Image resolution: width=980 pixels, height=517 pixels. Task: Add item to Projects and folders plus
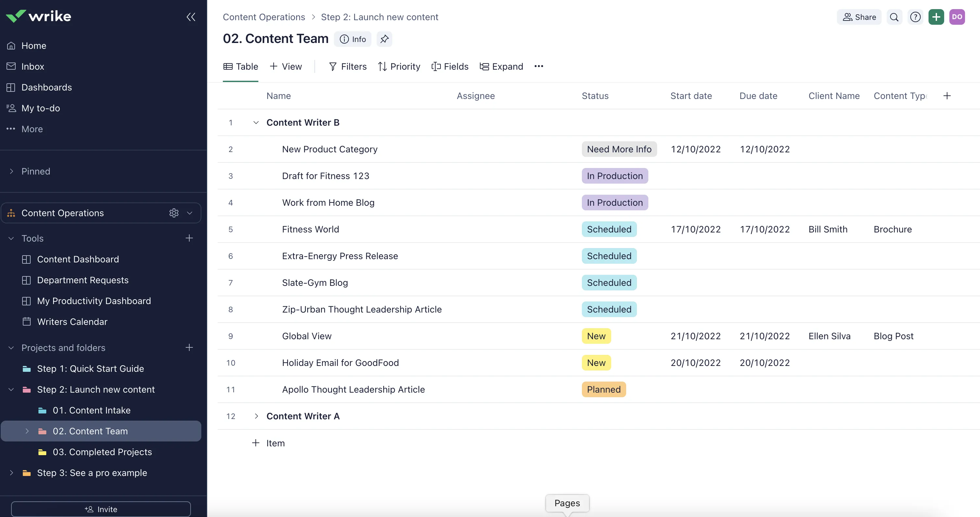[x=189, y=348]
